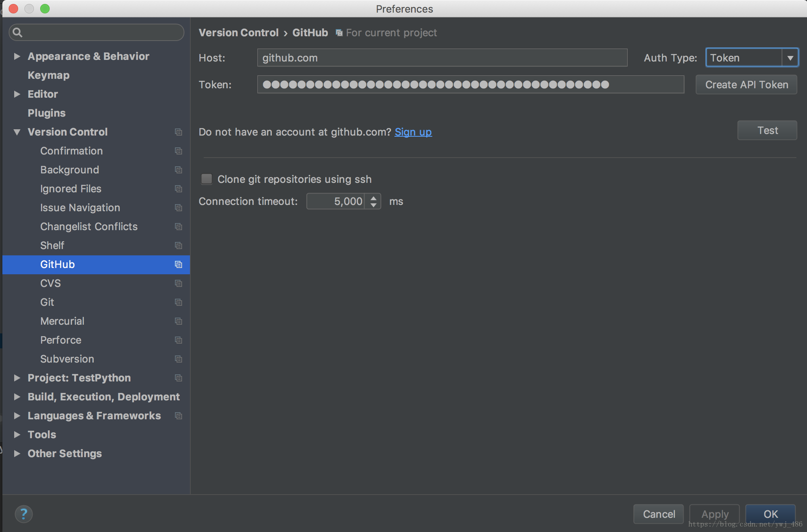The width and height of the screenshot is (807, 532).
Task: Follow the Sign up link
Action: click(x=413, y=132)
